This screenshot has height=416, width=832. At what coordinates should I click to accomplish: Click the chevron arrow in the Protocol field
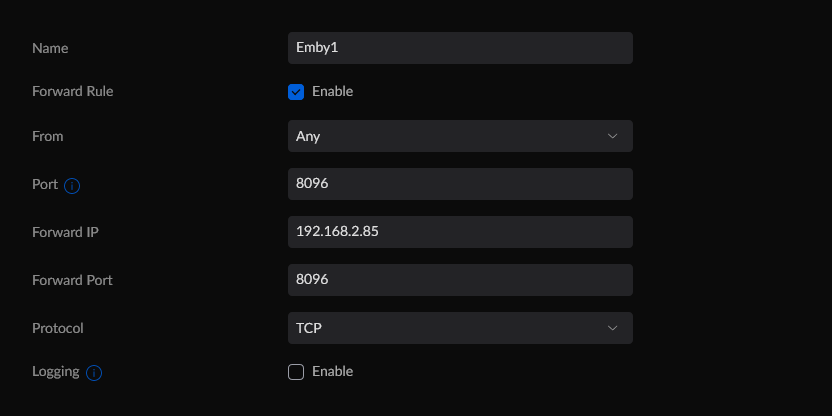(613, 328)
